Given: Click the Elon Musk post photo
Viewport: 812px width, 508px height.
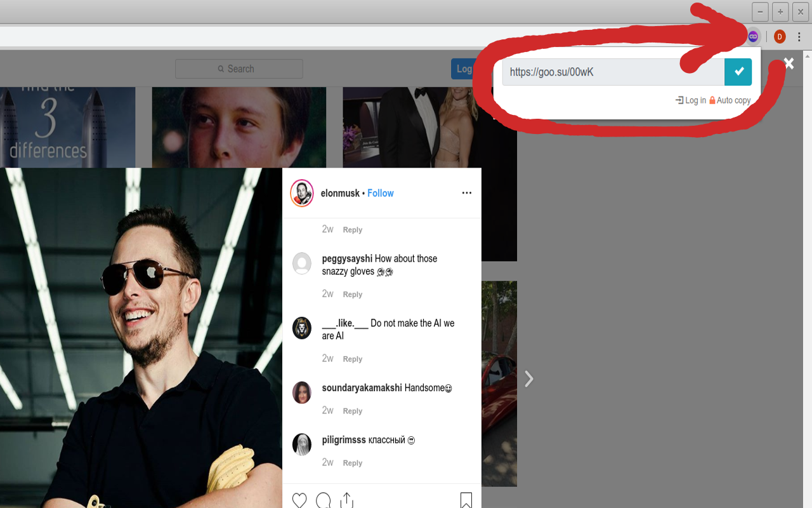Looking at the screenshot, I should pos(141,338).
